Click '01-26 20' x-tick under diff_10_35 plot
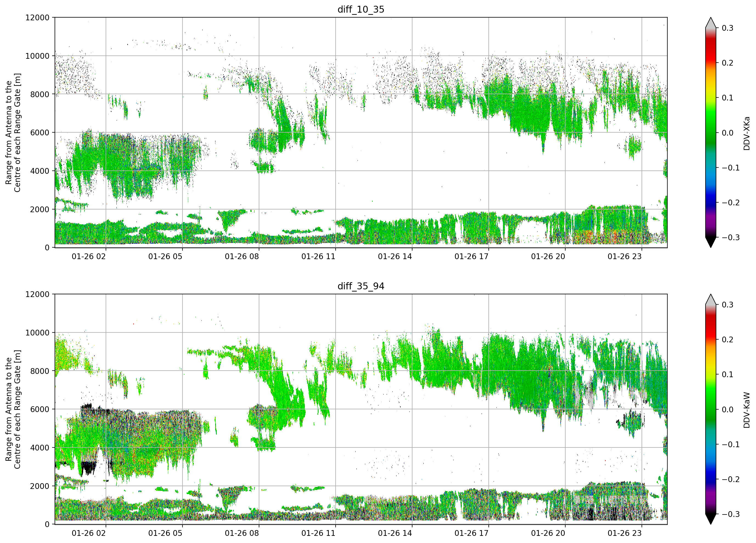The image size is (756, 543). tap(548, 256)
